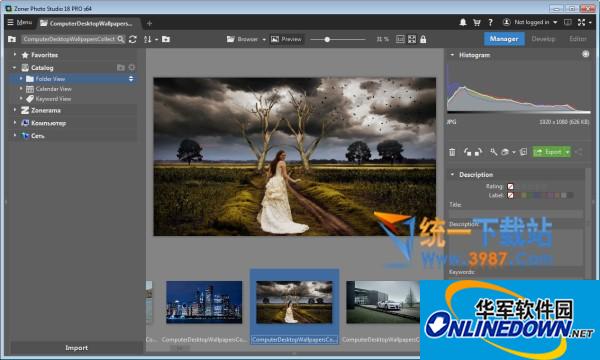Select the city skyline night thumbnail
Viewport: 600px width, 360px height.
(x=204, y=302)
